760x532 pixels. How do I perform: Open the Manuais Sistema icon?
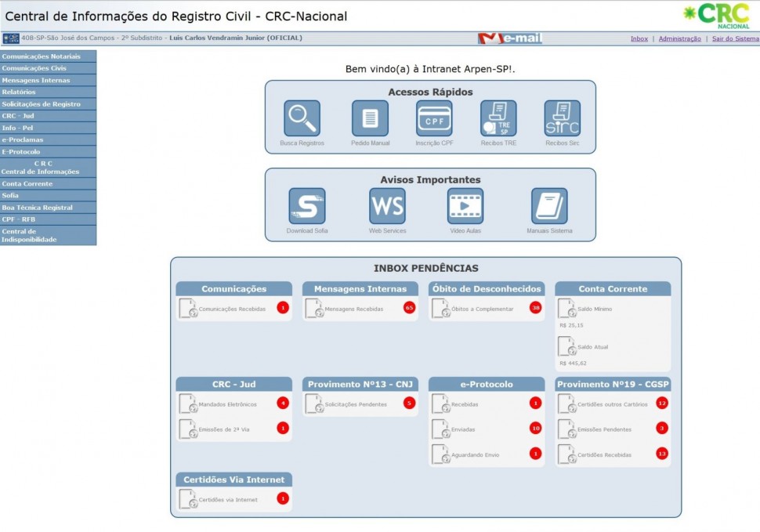pyautogui.click(x=549, y=206)
